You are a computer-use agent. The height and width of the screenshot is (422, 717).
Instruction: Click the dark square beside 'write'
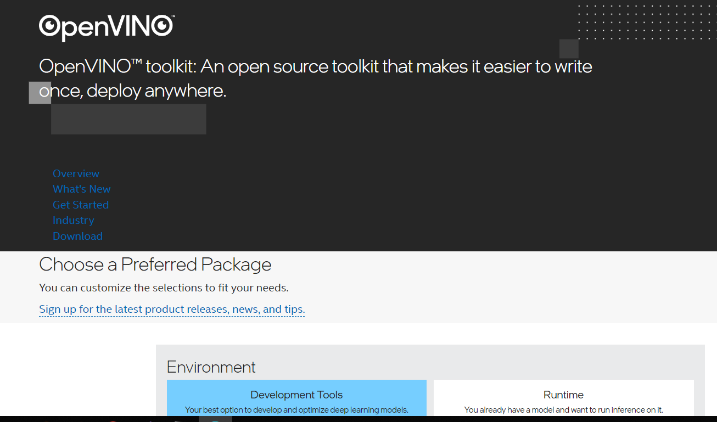(x=569, y=49)
